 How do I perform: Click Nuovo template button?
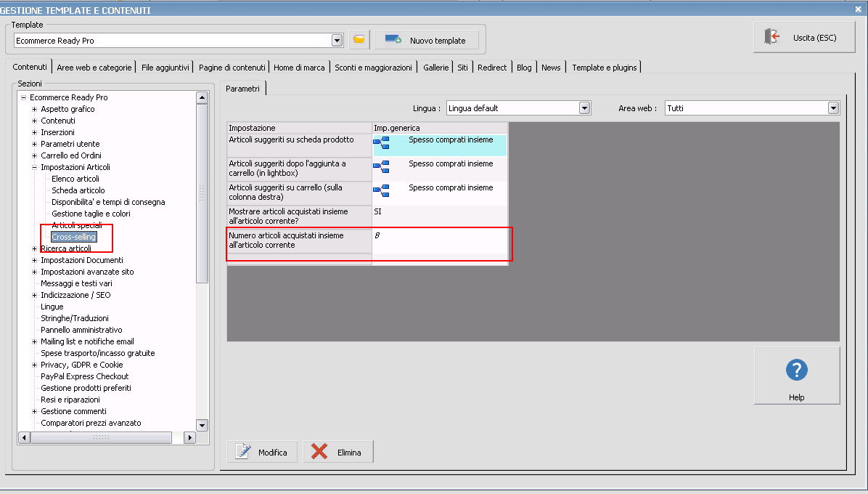(426, 40)
